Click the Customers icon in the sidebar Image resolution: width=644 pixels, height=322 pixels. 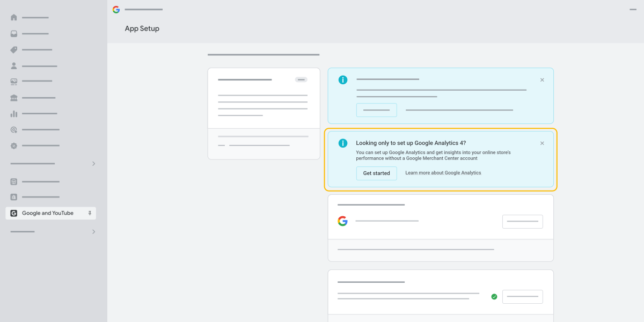point(13,65)
